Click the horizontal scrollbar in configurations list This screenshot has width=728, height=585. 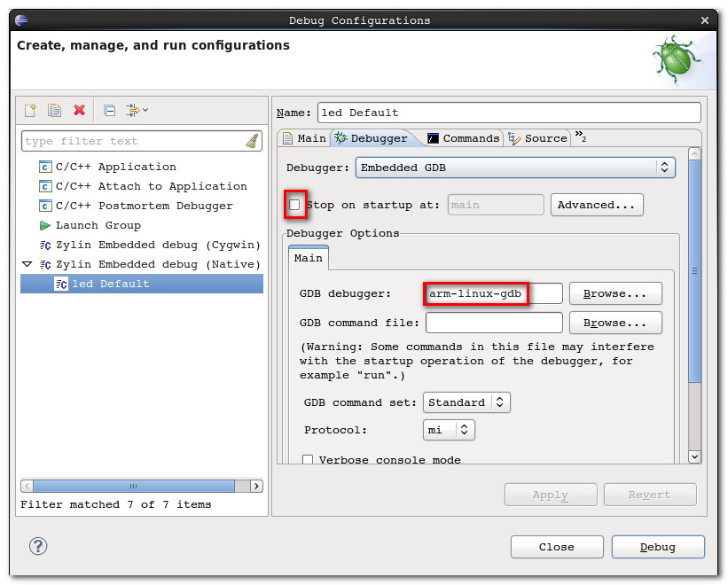(x=133, y=486)
